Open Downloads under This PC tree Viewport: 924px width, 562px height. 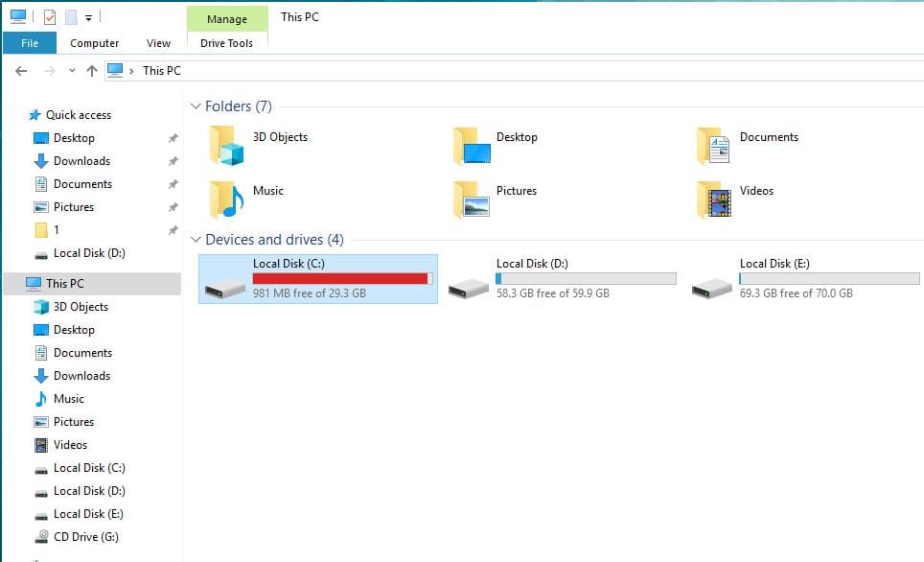coord(81,376)
